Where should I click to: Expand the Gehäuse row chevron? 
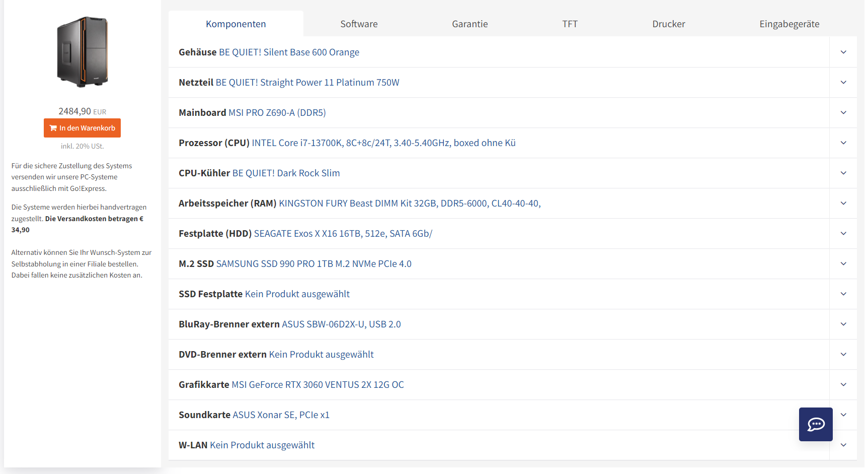point(843,52)
